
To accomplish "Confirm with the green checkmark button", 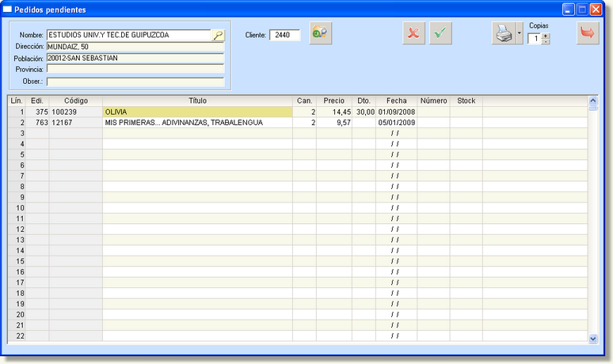I will point(440,33).
